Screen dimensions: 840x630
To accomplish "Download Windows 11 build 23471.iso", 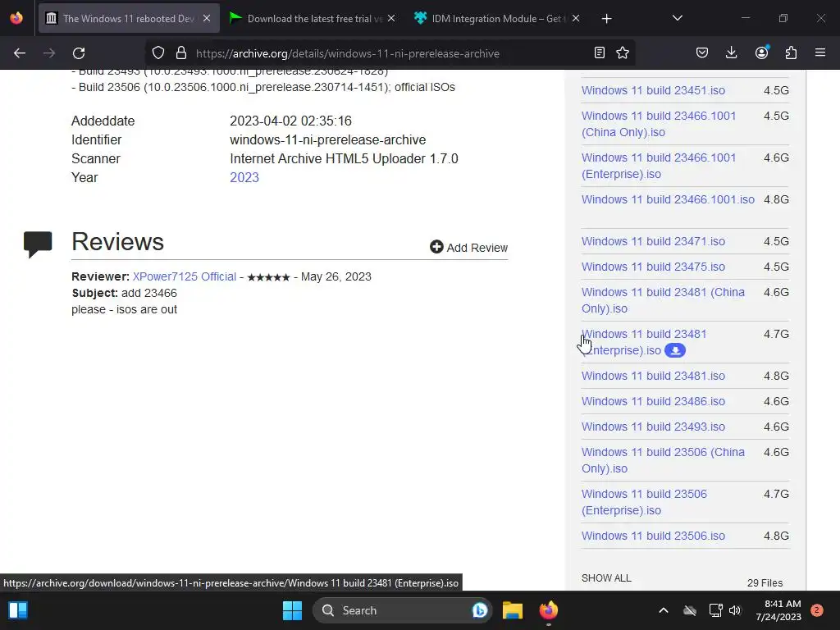I will [x=653, y=242].
